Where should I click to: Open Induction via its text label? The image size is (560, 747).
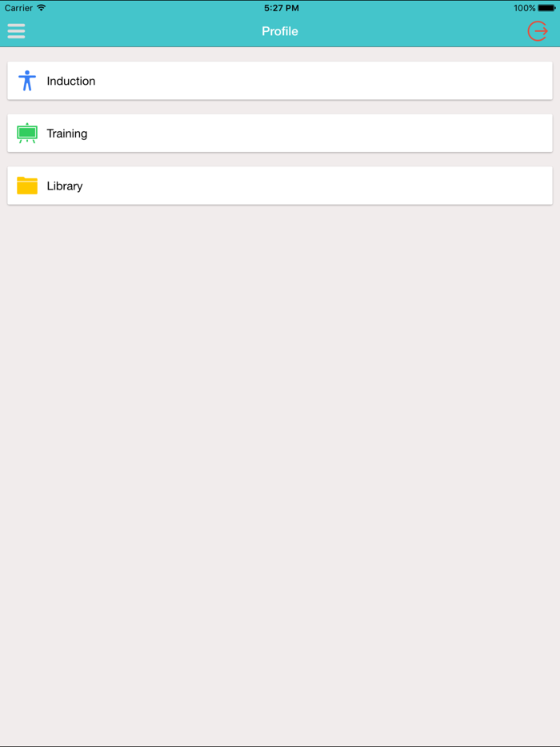tap(70, 81)
